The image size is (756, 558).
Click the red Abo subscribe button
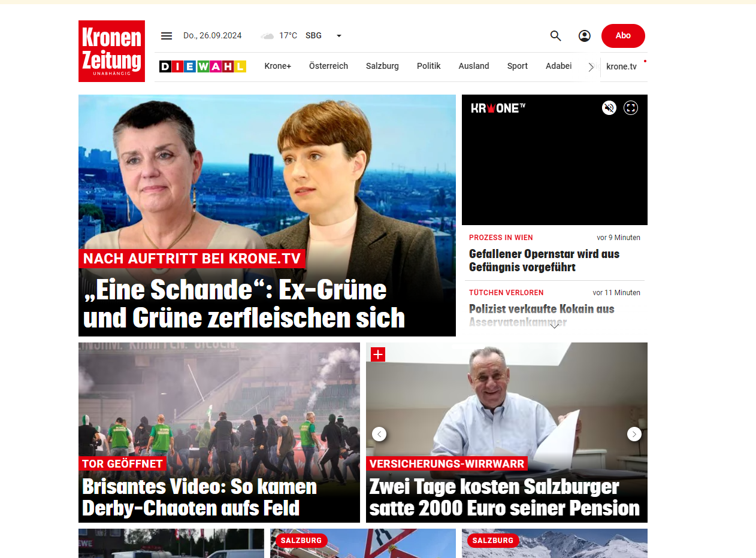click(623, 36)
